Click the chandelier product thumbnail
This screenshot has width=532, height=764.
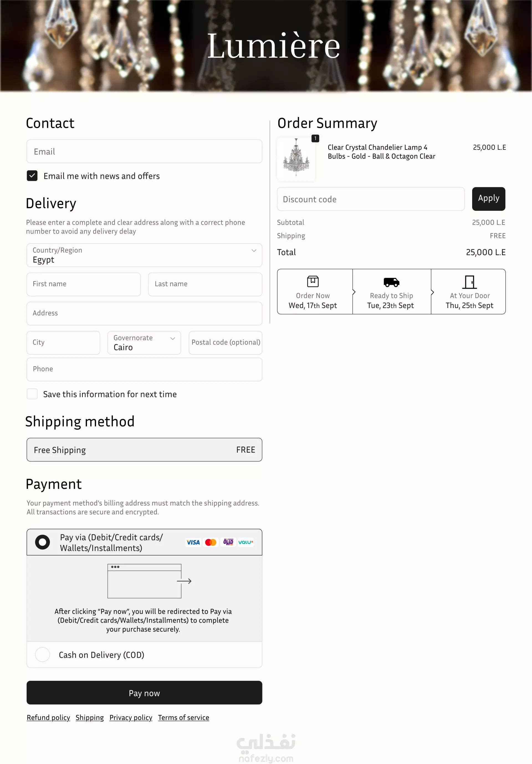[x=296, y=159]
